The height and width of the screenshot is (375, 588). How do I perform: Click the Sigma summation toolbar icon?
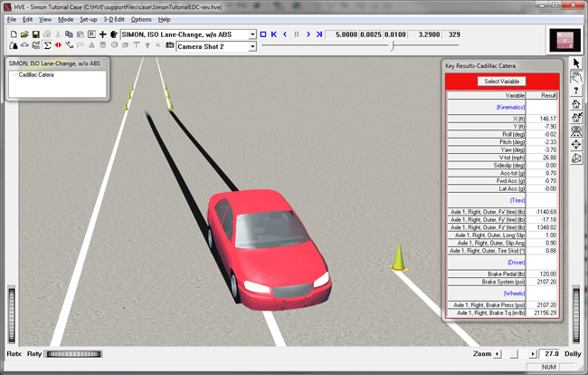pos(45,44)
